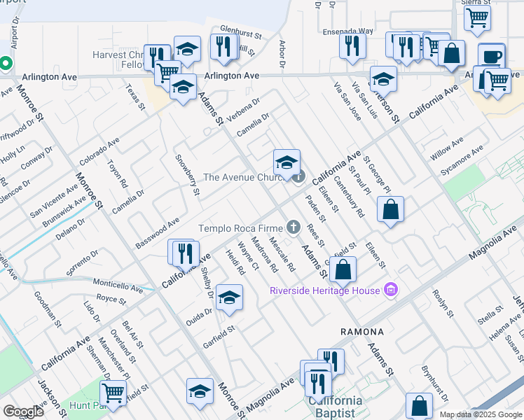Screen dimensions: 524x420
Task: Click the shopping cart marker at California Ave east end
Action: point(497,82)
